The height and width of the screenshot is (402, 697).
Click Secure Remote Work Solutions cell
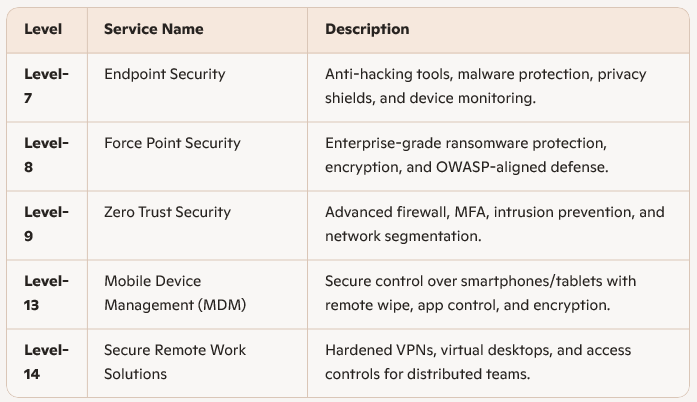pyautogui.click(x=174, y=362)
